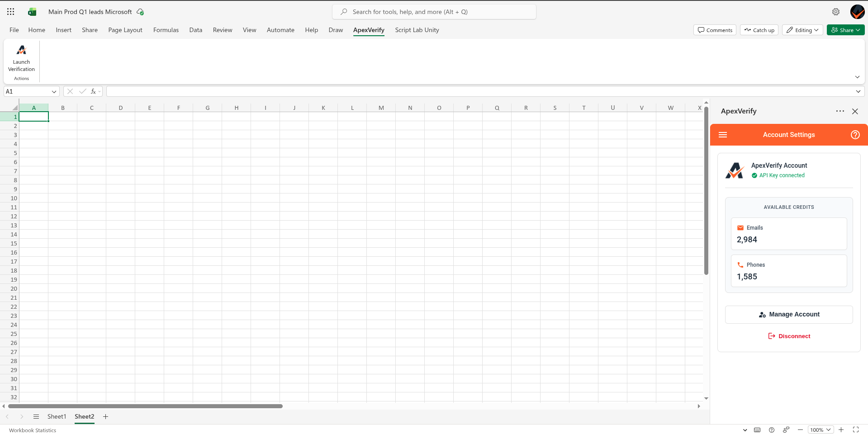
Task: Open the Editing mode dropdown
Action: (x=802, y=30)
